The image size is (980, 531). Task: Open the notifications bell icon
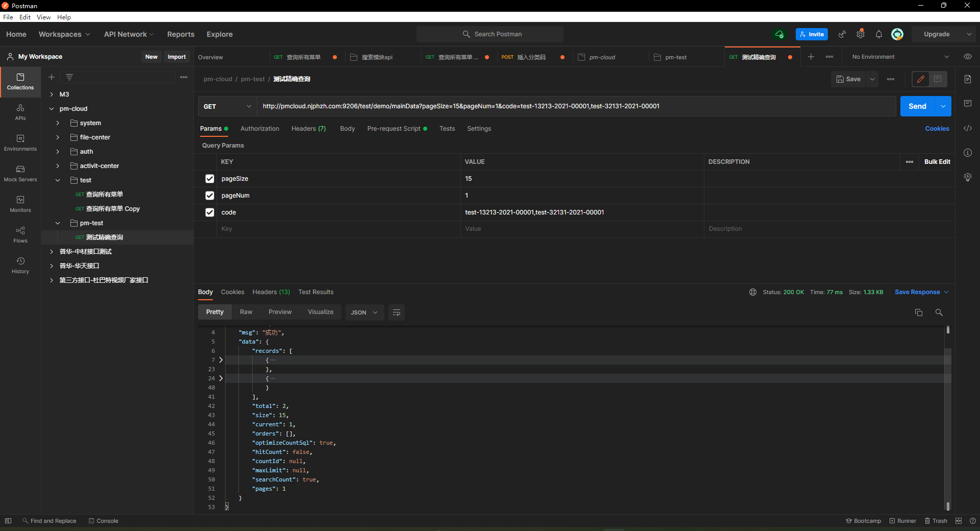pyautogui.click(x=879, y=34)
